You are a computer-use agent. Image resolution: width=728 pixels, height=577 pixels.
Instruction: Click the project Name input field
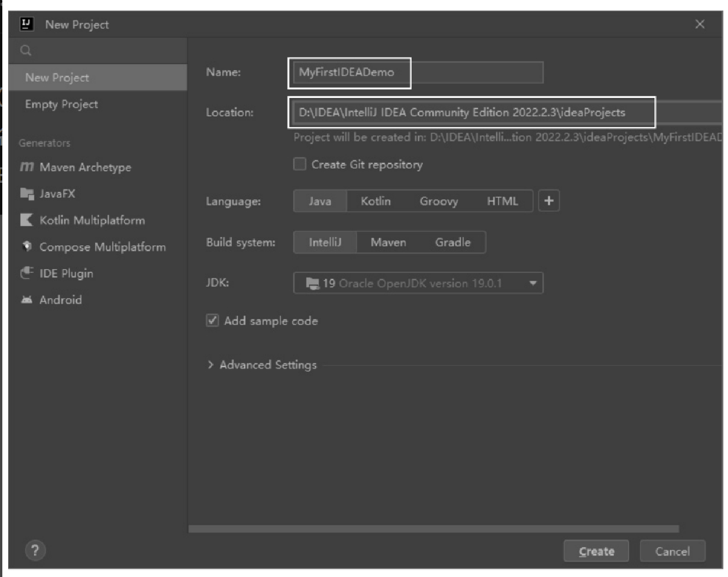click(x=418, y=72)
